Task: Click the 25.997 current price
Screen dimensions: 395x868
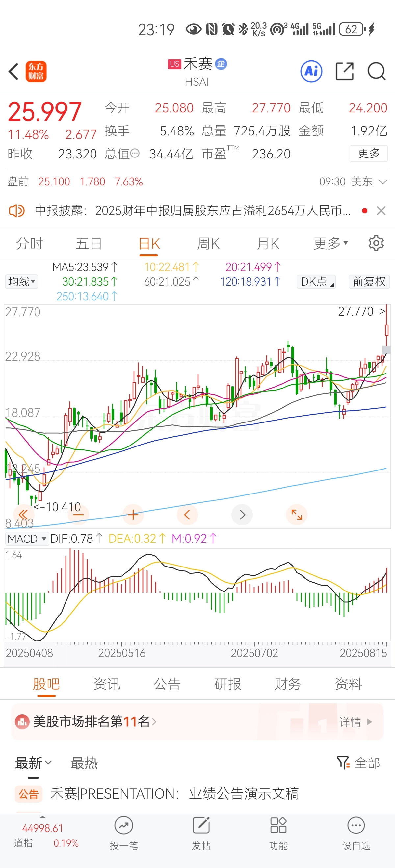Action: 44,111
